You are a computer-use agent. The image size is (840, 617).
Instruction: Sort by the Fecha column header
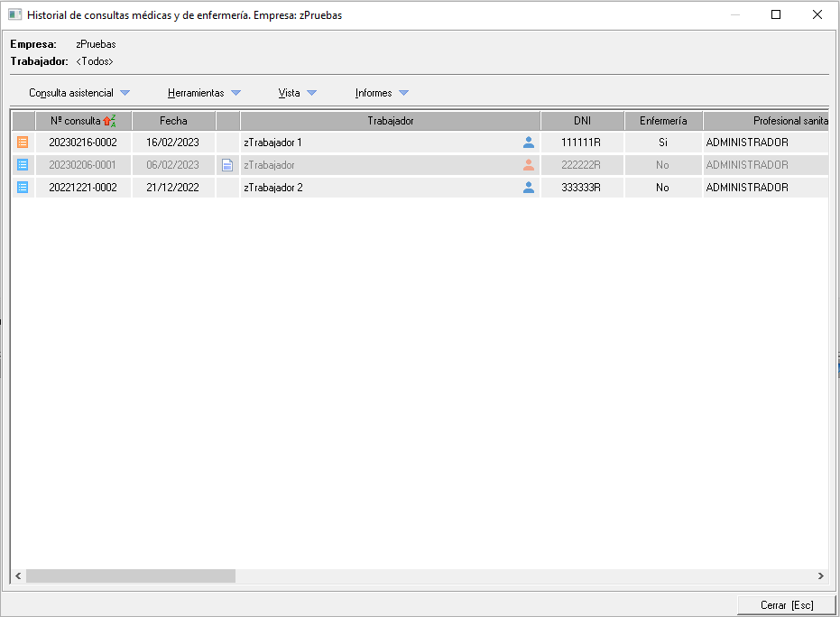[x=173, y=121]
